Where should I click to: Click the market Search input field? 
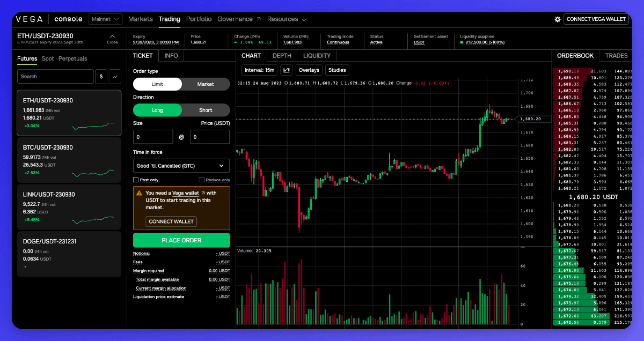point(55,77)
